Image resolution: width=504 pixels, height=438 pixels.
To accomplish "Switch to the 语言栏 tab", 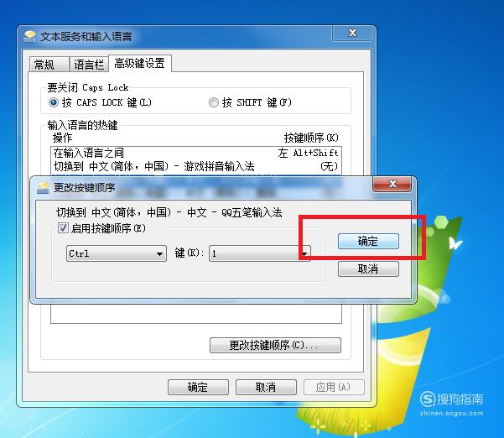I will tap(89, 65).
